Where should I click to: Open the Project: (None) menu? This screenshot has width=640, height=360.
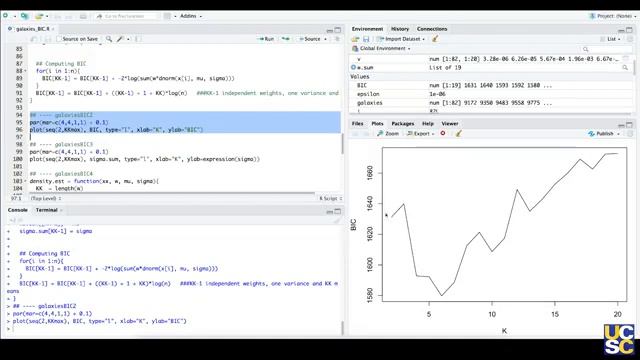pos(613,16)
